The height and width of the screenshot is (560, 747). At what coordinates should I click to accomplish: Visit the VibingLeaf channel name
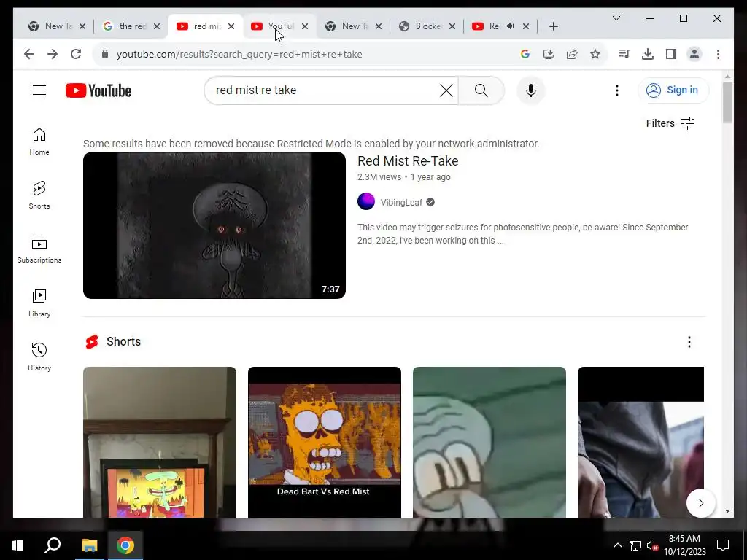click(x=401, y=203)
